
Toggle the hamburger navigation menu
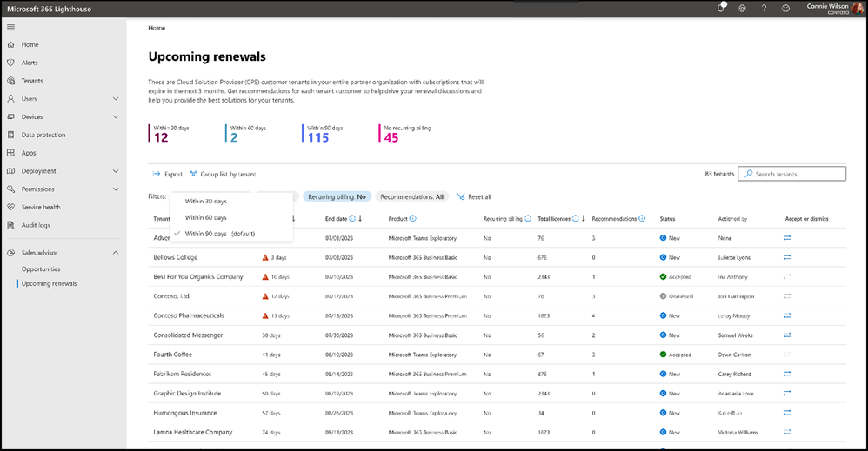coord(10,27)
